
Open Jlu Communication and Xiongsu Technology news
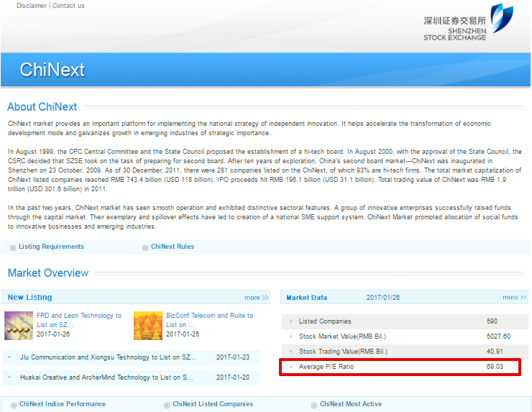[x=108, y=357]
